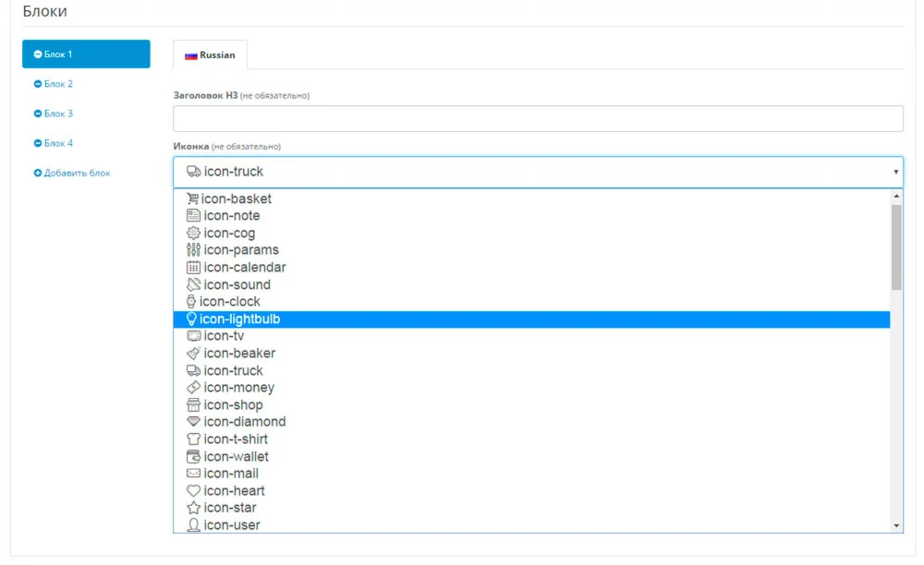
Task: Choose the icon-cog gear option
Action: point(222,234)
